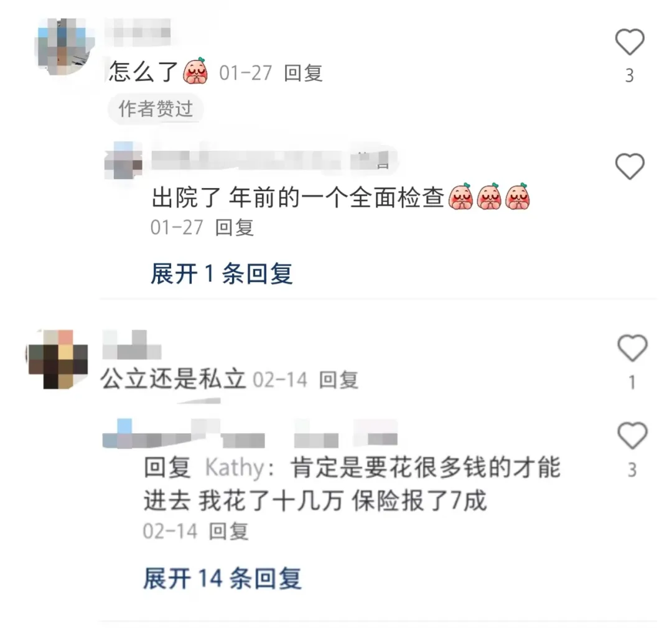Image resolution: width=672 pixels, height=628 pixels.
Task: Open avatar of '公立还是私立' commenter
Action: click(58, 359)
